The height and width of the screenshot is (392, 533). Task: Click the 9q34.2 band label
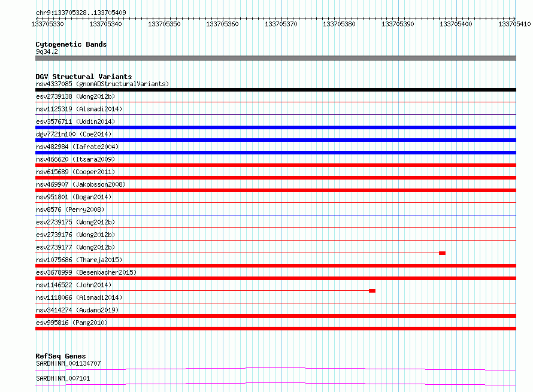pyautogui.click(x=47, y=51)
